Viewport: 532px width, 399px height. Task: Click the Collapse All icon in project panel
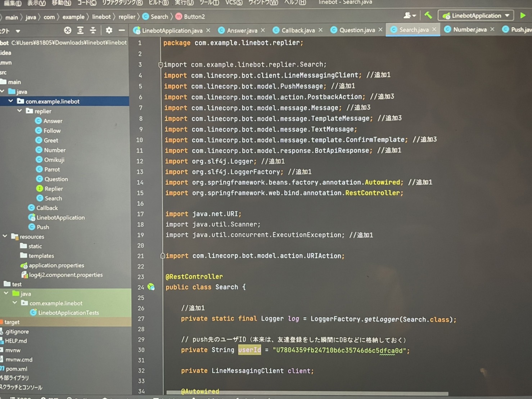(93, 31)
